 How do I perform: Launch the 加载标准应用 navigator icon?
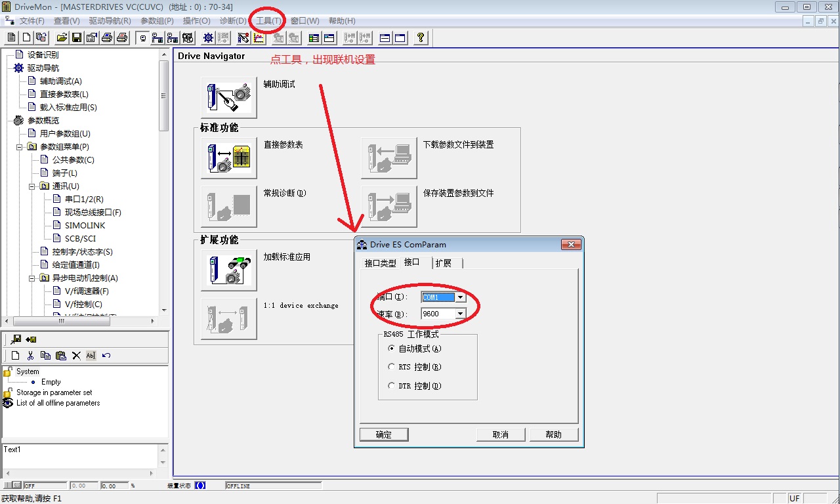(x=228, y=270)
